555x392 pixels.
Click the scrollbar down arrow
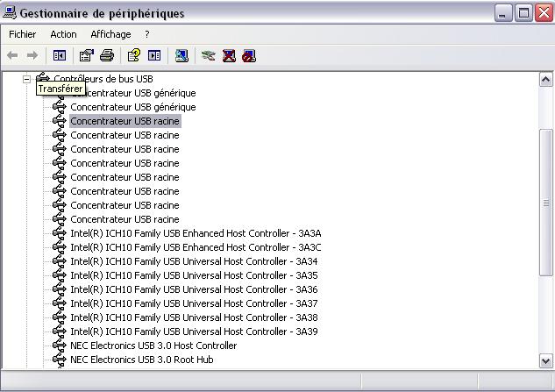coord(546,360)
